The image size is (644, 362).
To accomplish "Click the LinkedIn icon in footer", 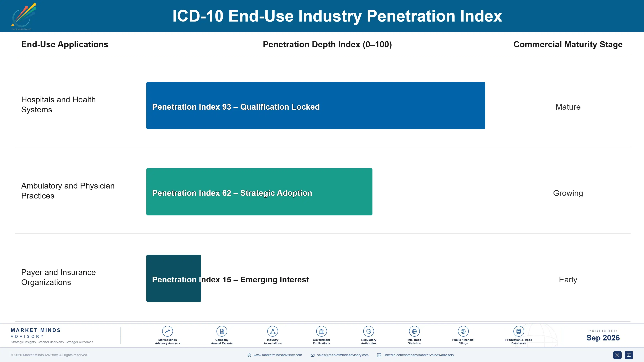I will point(379,355).
